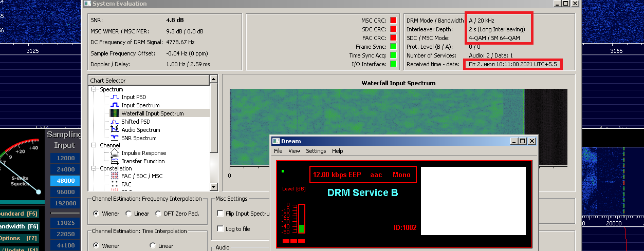Image resolution: width=644 pixels, height=251 pixels.
Task: Maximize the Dream window
Action: click(x=522, y=141)
